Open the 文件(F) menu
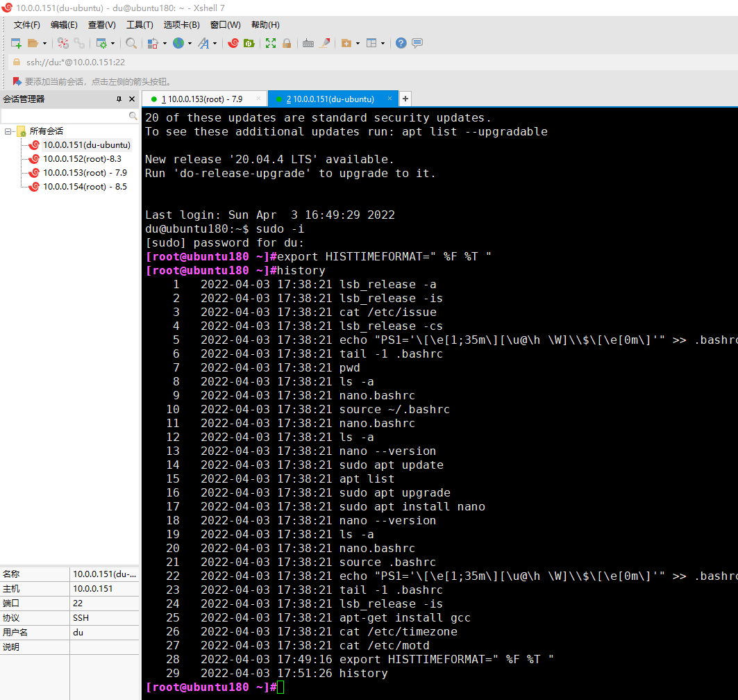 point(27,25)
